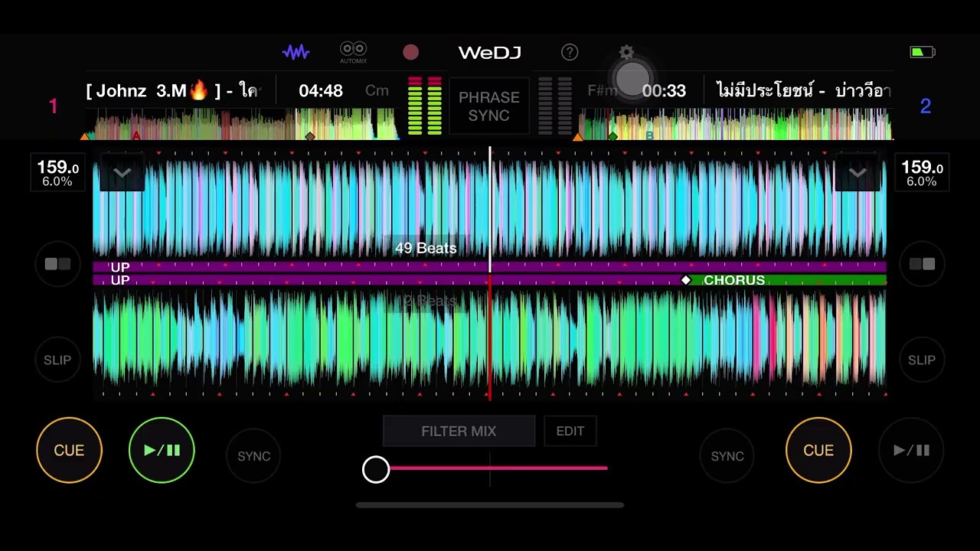Enable SYNC on deck 1
Screen dimensions: 980x551
253,456
